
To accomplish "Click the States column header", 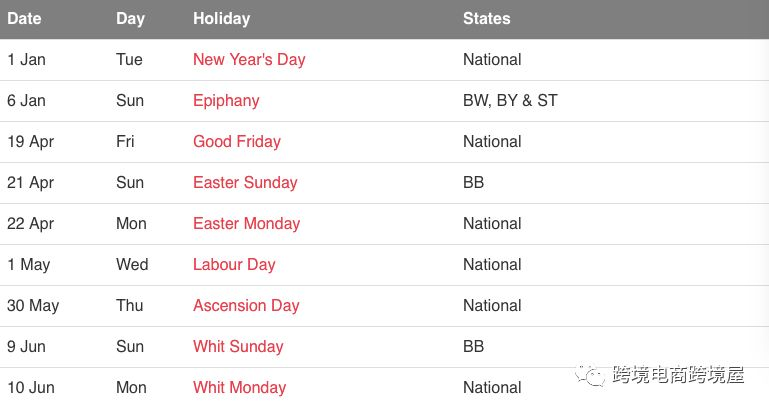I will tap(487, 19).
